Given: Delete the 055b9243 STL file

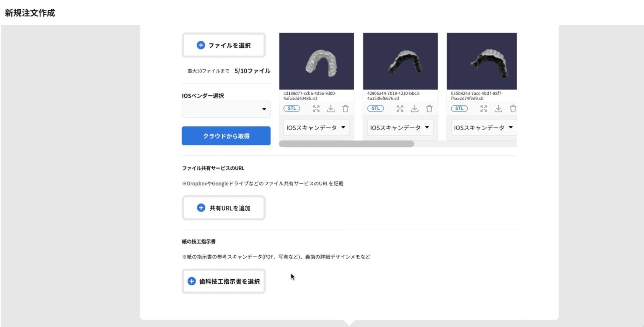Looking at the screenshot, I should point(513,109).
